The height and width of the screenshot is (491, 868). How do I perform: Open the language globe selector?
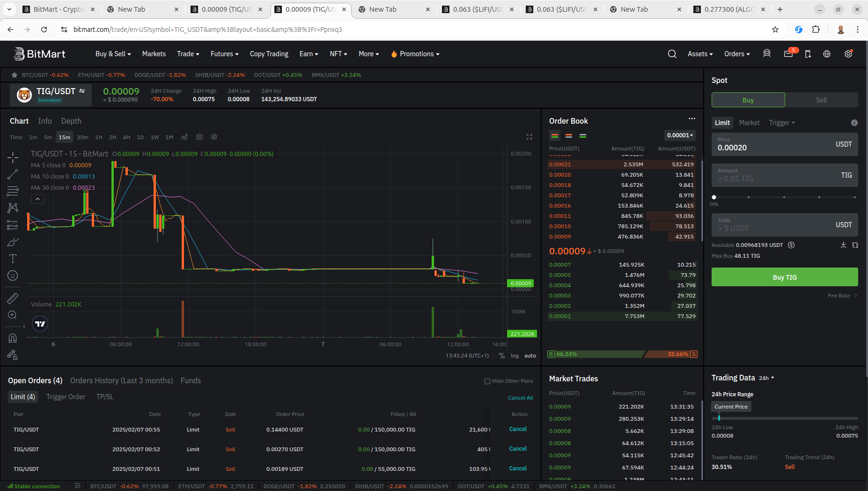tap(827, 54)
